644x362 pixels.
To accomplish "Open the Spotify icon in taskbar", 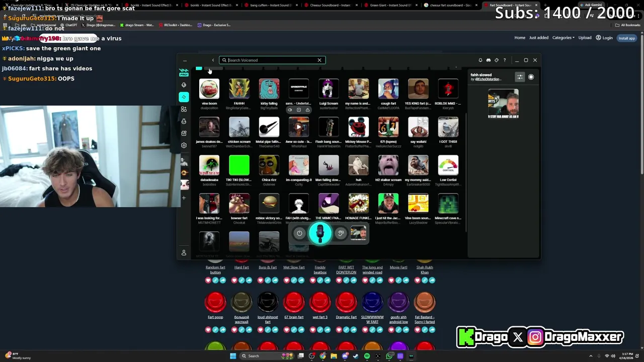I will point(367,356).
